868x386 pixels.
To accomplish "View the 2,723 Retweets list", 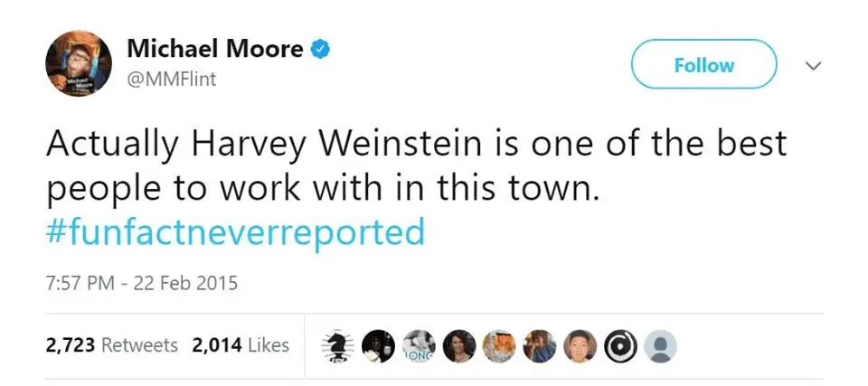I will [112, 345].
